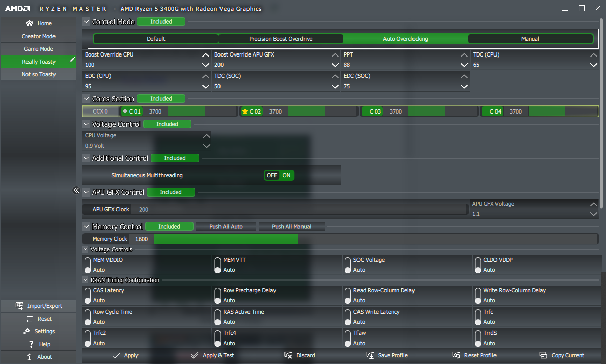Toggle Included button for Control Mode
This screenshot has height=364, width=606.
click(161, 22)
